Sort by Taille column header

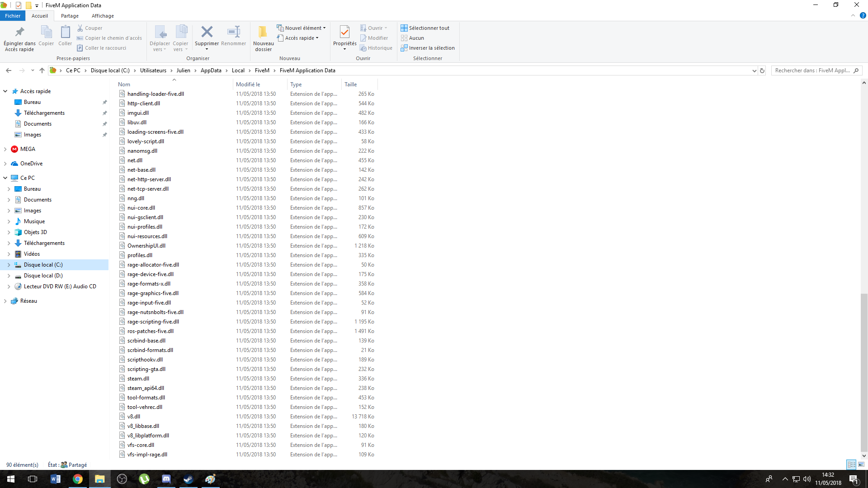[359, 84]
